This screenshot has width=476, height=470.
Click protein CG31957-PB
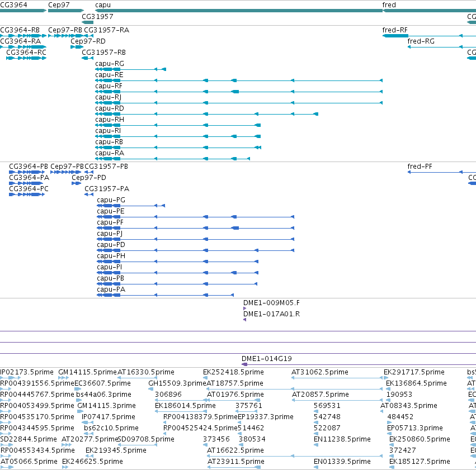106,167
